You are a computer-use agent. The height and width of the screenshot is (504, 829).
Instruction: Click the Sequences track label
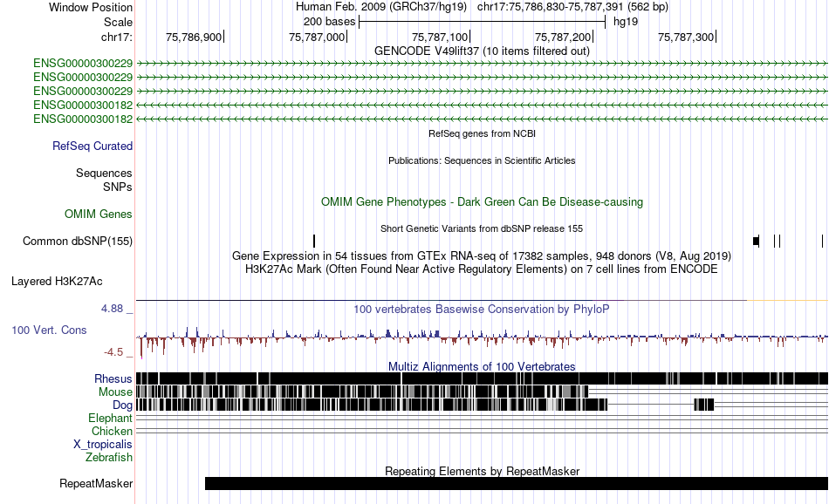coord(104,174)
